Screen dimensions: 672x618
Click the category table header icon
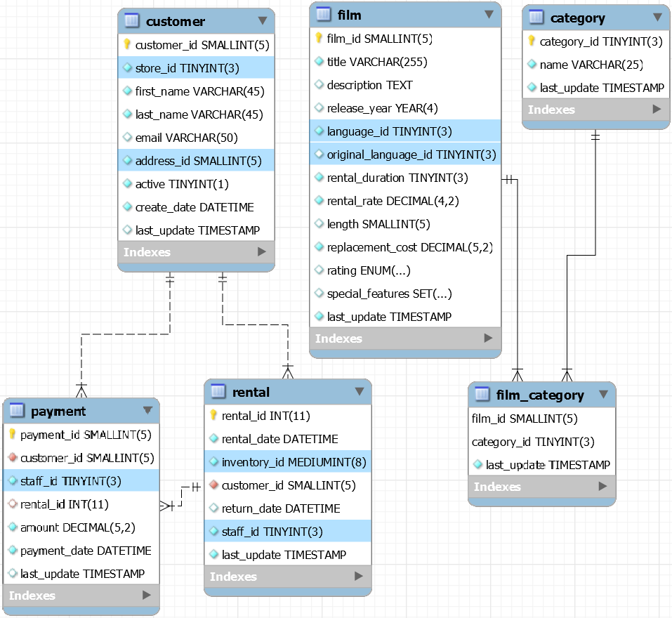536,18
